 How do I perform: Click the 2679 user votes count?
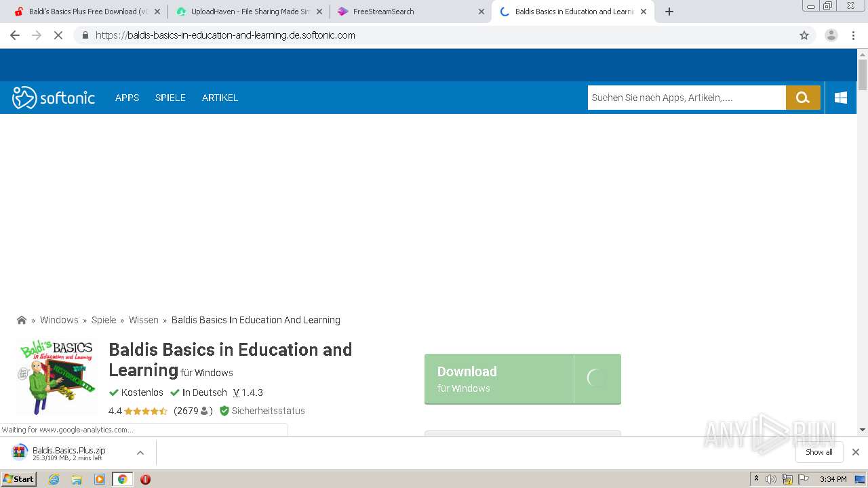tap(193, 411)
